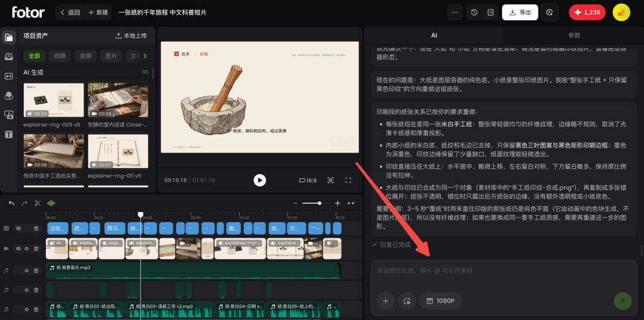This screenshot has width=644, height=320.
Task: Open the project assets folder panel
Action: pyautogui.click(x=8, y=38)
